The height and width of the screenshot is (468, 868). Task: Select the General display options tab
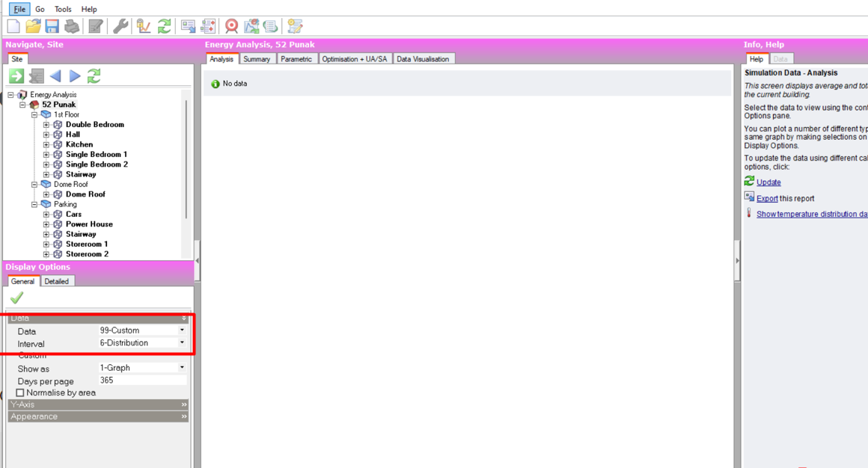pyautogui.click(x=22, y=281)
